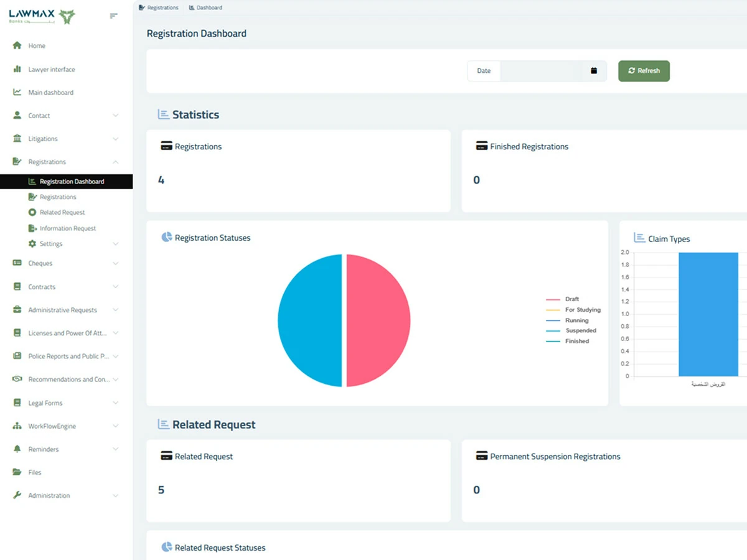Collapse the Registrations menu chevron
The width and height of the screenshot is (747, 560).
coord(116,162)
